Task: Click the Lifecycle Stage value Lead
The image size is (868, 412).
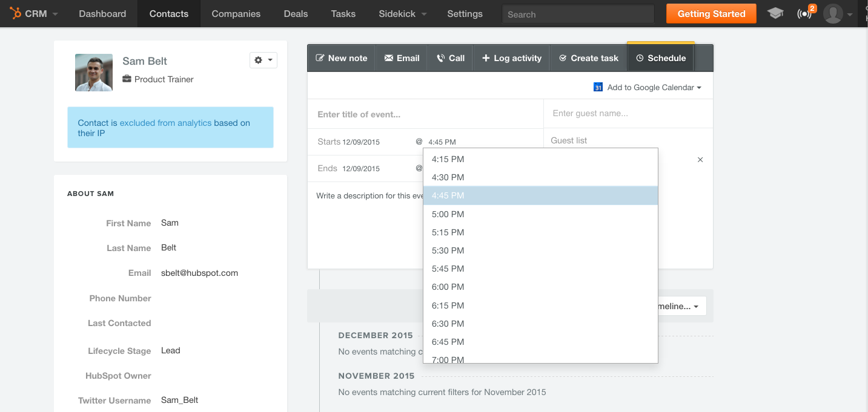Action: tap(171, 350)
